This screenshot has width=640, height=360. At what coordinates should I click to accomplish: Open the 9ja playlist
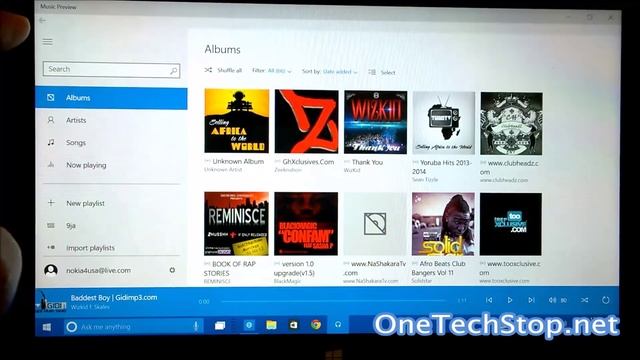coord(111,225)
